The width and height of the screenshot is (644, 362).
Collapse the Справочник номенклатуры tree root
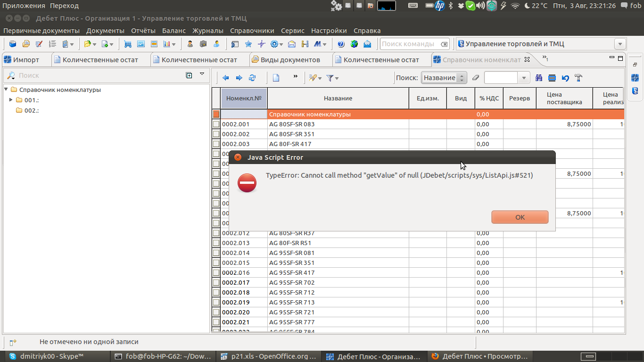[x=6, y=90]
